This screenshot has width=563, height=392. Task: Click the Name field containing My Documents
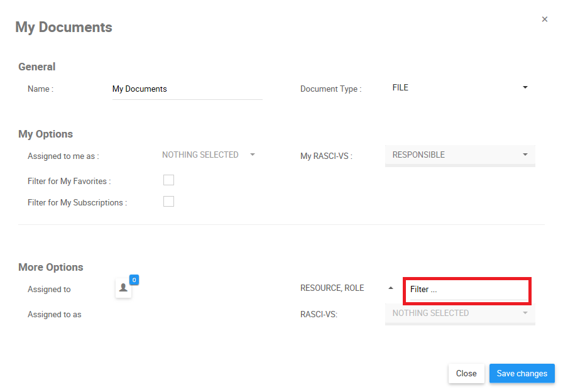click(187, 89)
